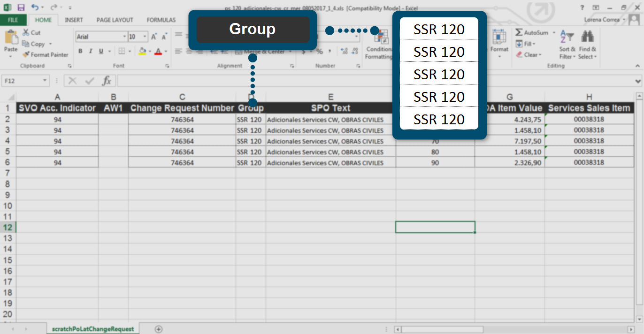The width and height of the screenshot is (644, 334).
Task: Add a new sheet with plus icon
Action: (159, 329)
